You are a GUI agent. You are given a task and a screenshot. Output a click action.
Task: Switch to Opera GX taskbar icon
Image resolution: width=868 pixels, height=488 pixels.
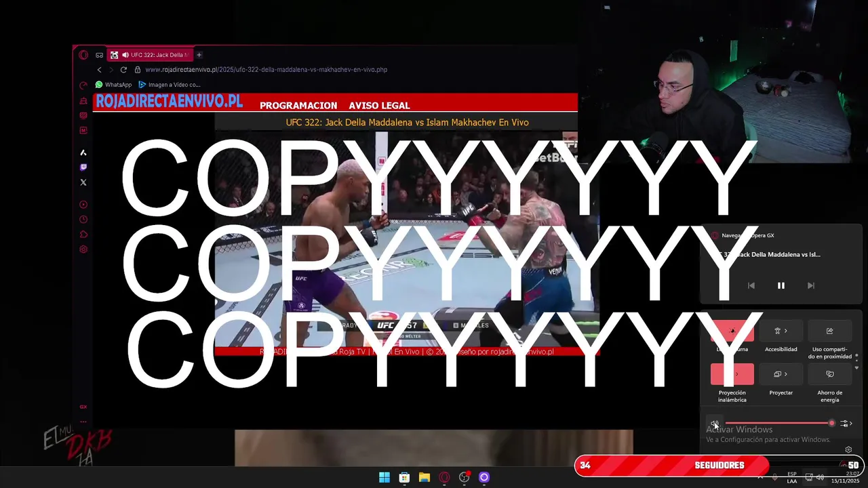point(444,477)
